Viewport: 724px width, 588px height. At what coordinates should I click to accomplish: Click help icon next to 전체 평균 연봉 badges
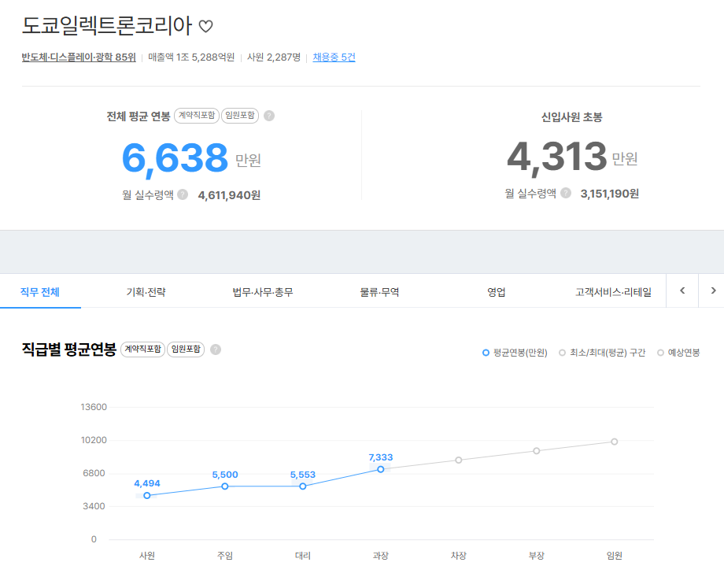point(269,116)
